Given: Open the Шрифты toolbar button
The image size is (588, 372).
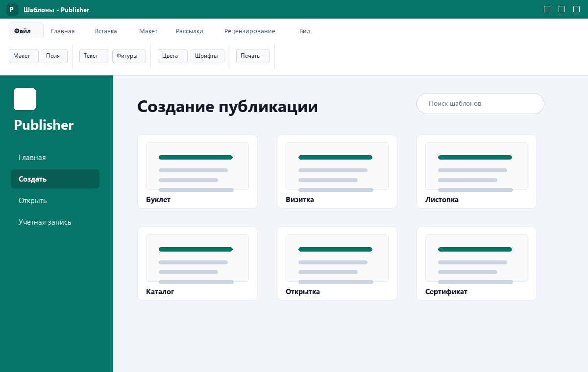Looking at the screenshot, I should 207,56.
